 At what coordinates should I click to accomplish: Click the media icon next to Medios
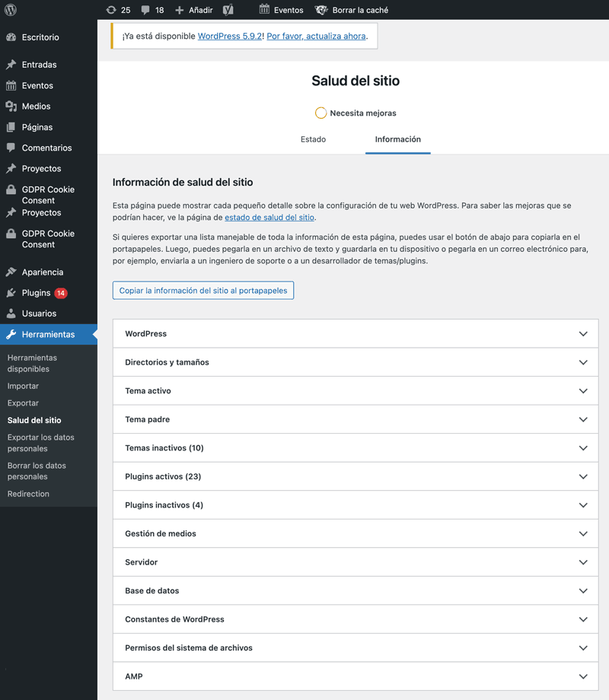click(11, 107)
